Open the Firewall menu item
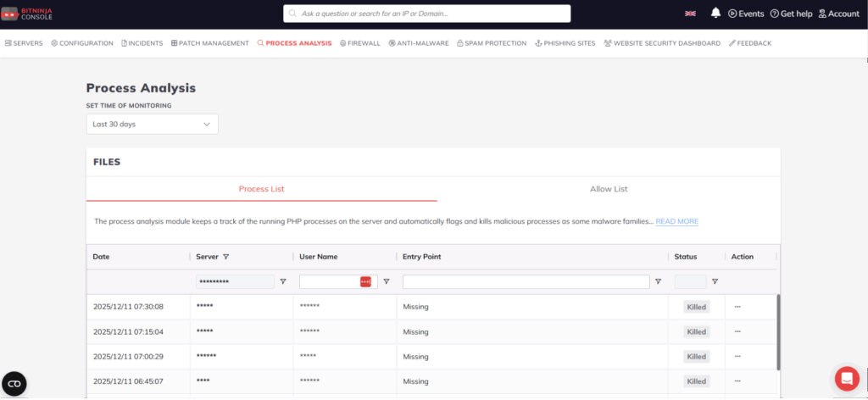The width and height of the screenshot is (868, 400). pos(360,43)
